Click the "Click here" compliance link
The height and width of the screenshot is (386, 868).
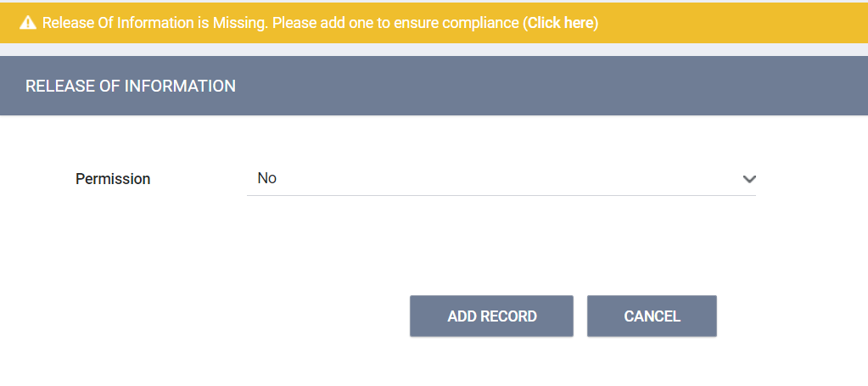tap(560, 23)
